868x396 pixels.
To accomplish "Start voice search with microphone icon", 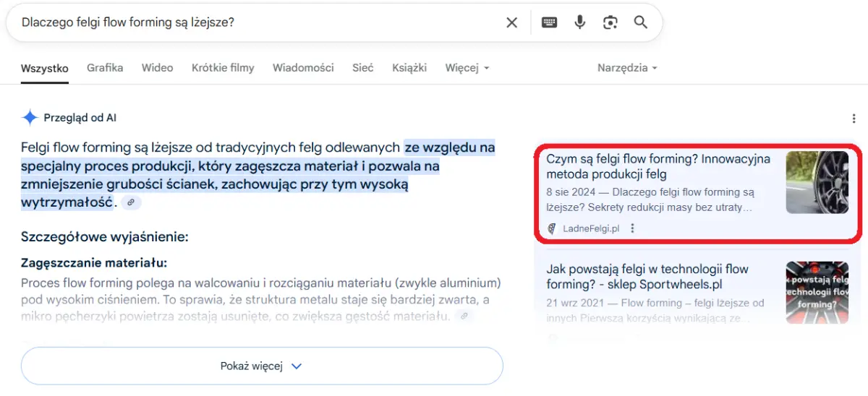I will point(579,22).
